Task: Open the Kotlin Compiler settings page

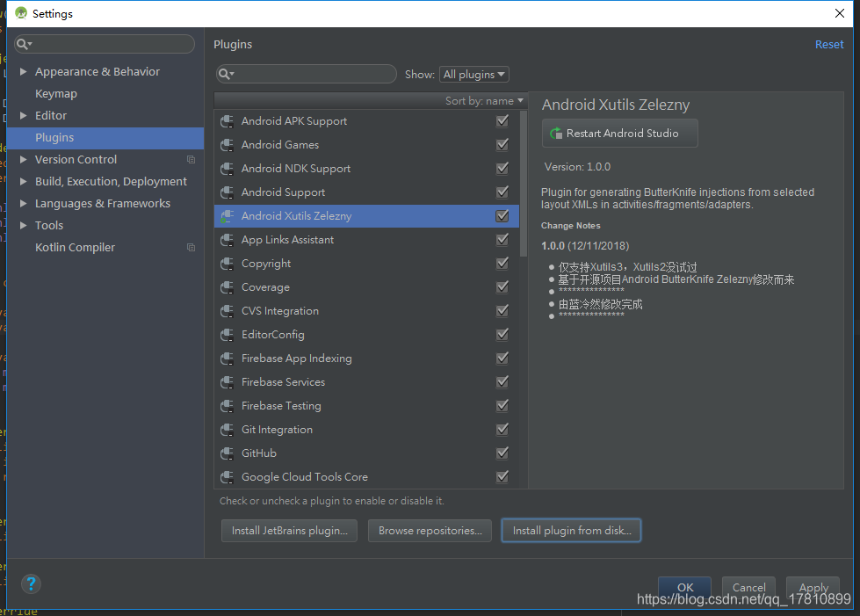Action: pos(76,248)
